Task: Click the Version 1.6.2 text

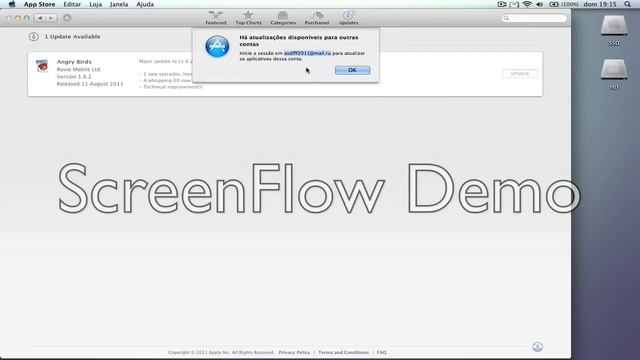Action: [74, 76]
